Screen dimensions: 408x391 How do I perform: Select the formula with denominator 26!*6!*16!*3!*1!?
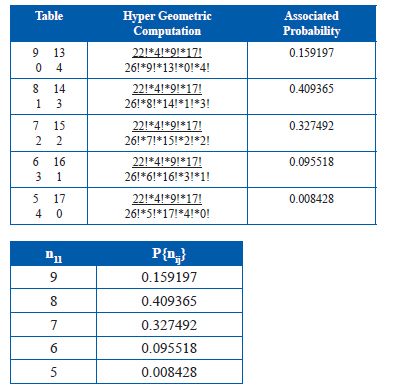pyautogui.click(x=167, y=169)
